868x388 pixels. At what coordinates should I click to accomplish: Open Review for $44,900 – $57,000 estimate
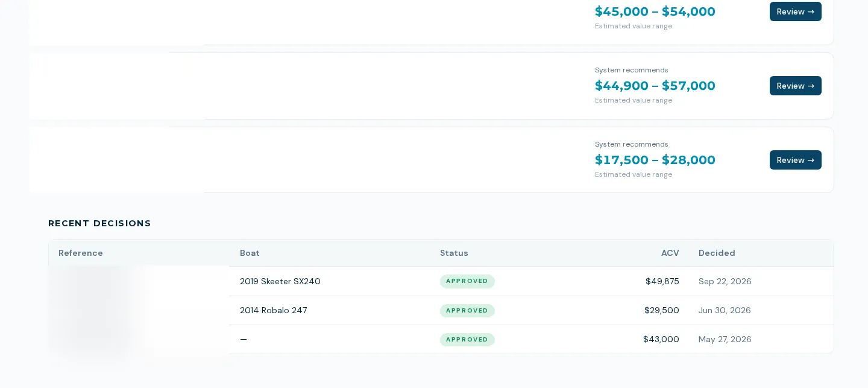795,86
